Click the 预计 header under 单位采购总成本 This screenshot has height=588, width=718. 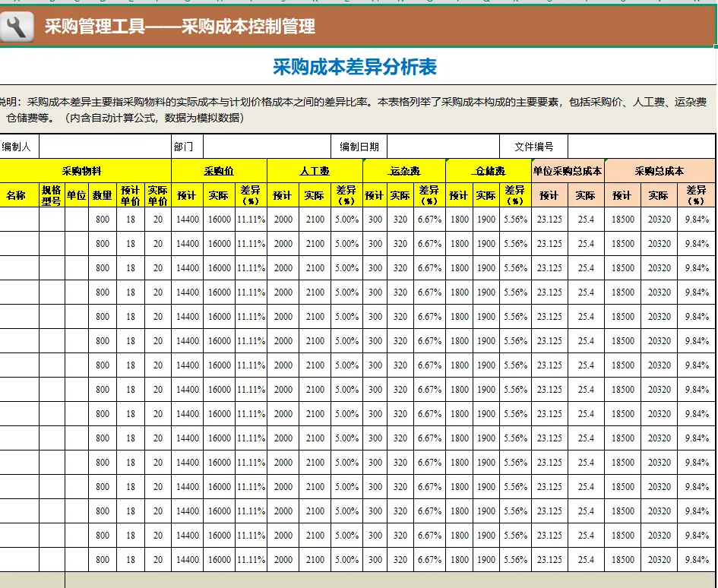coord(549,195)
